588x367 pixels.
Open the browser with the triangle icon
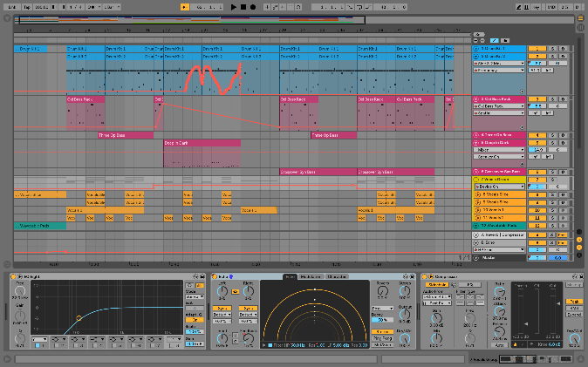click(x=7, y=18)
